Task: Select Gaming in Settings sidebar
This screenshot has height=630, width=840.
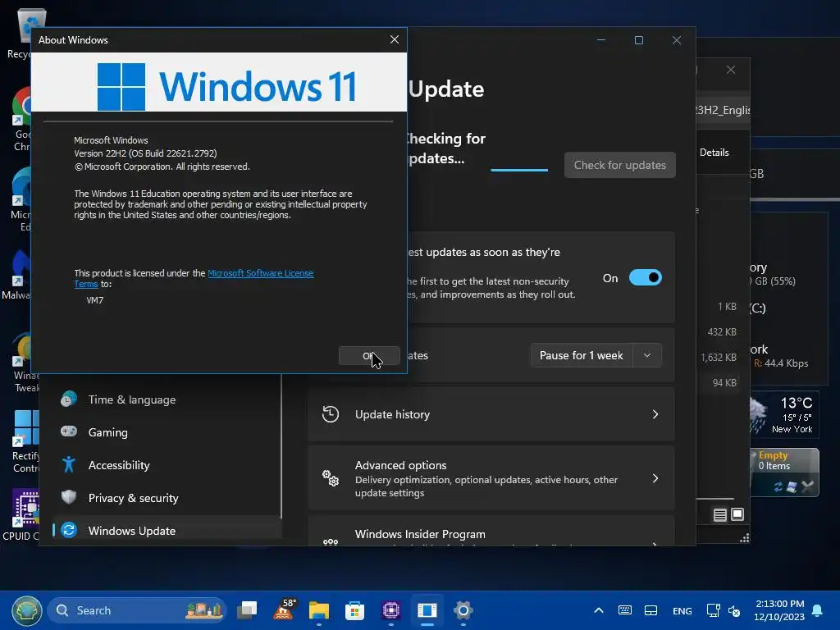Action: 167,432
